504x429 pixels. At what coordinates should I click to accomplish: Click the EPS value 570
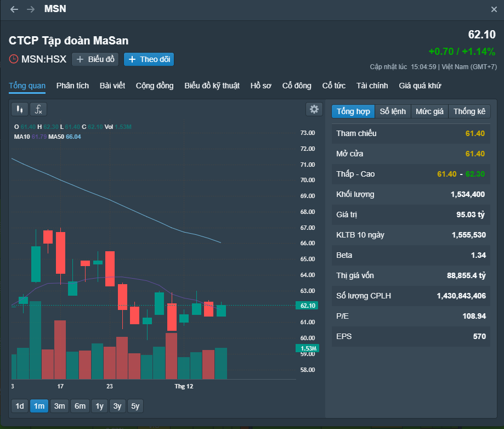(x=479, y=336)
